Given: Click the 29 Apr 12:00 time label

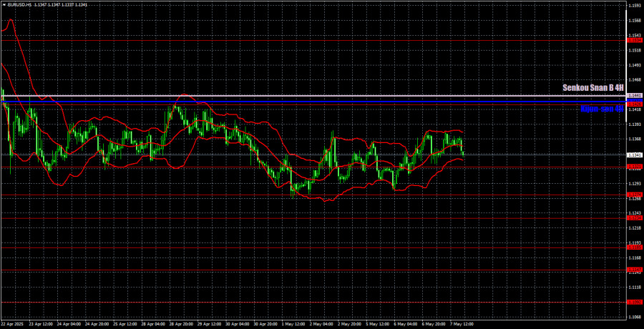Looking at the screenshot, I should [x=208, y=324].
